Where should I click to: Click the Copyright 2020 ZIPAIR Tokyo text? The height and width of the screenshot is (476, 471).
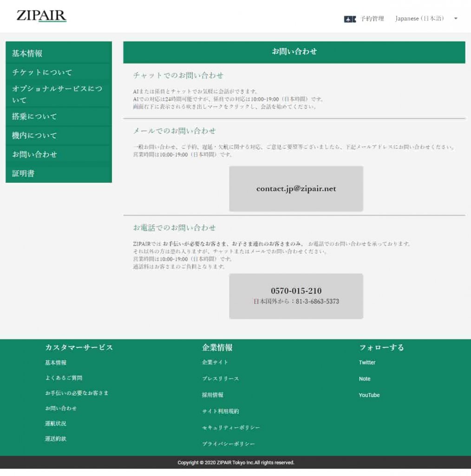pyautogui.click(x=235, y=463)
